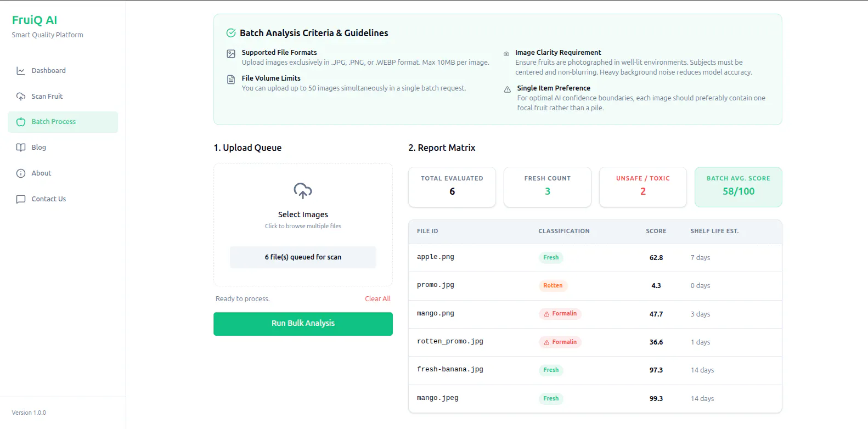Click the checkmark icon beside Batch Analysis Criteria
This screenshot has height=429, width=868.
tap(231, 33)
